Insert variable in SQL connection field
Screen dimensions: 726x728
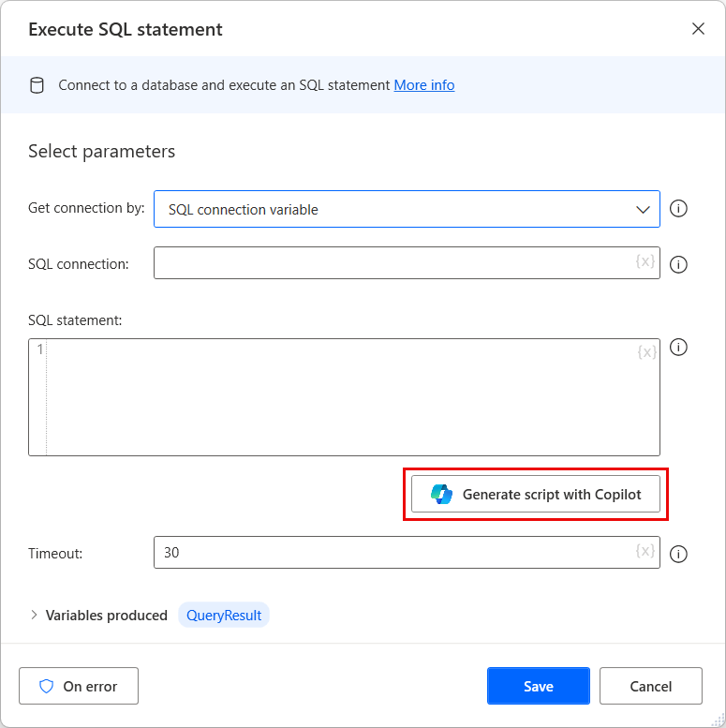click(645, 262)
